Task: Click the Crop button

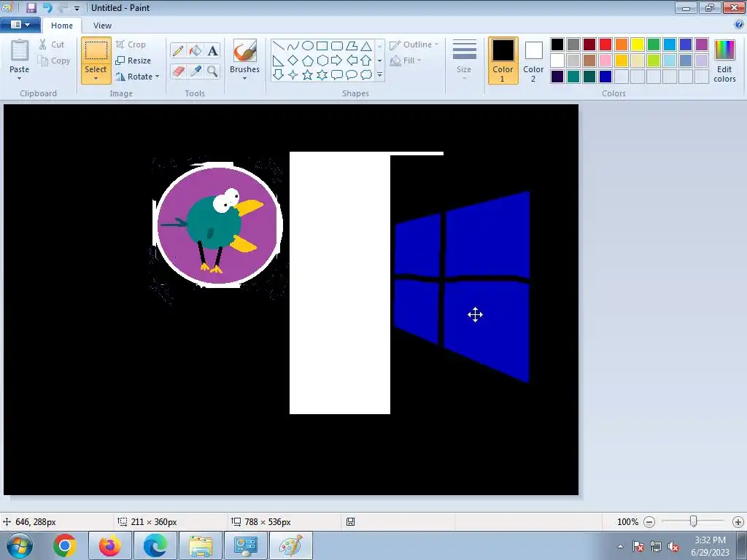Action: pyautogui.click(x=131, y=44)
